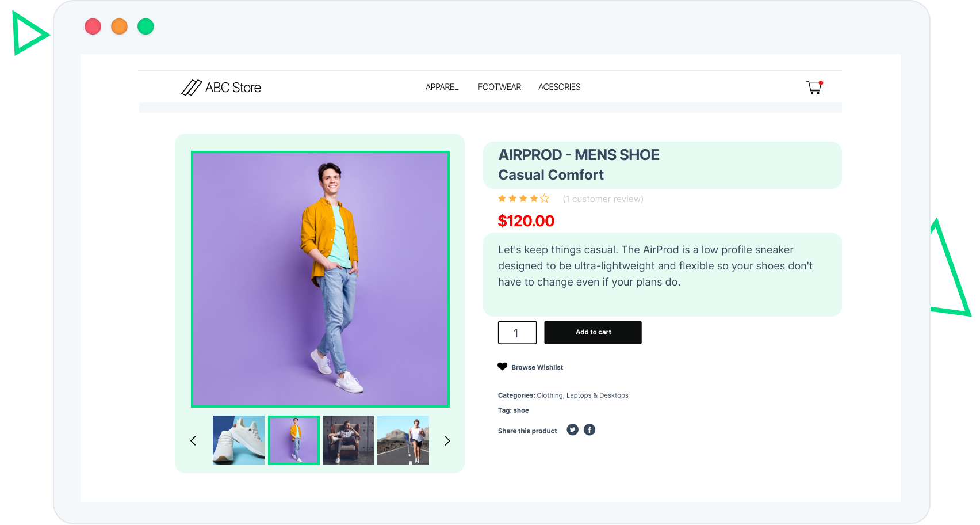Click the red window close dot
Viewport: 980px width, 525px height.
click(93, 26)
